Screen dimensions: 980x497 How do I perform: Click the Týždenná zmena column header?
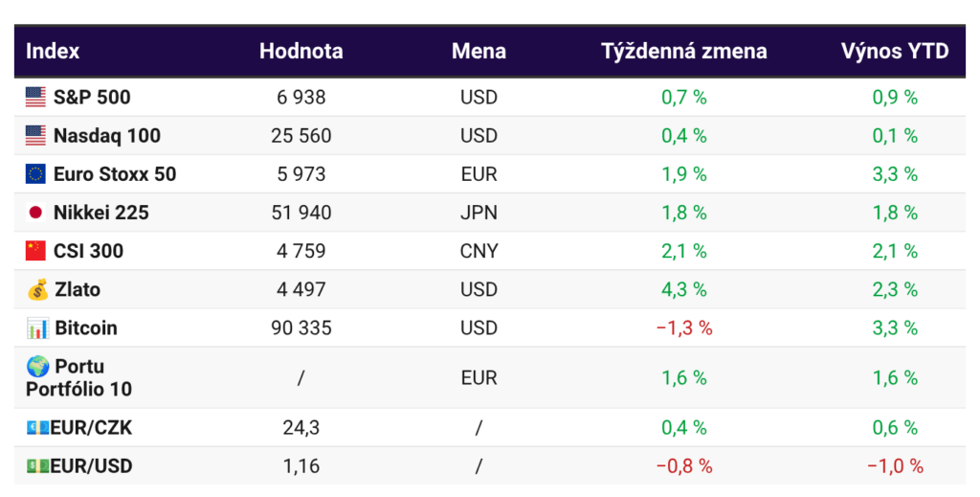[683, 52]
